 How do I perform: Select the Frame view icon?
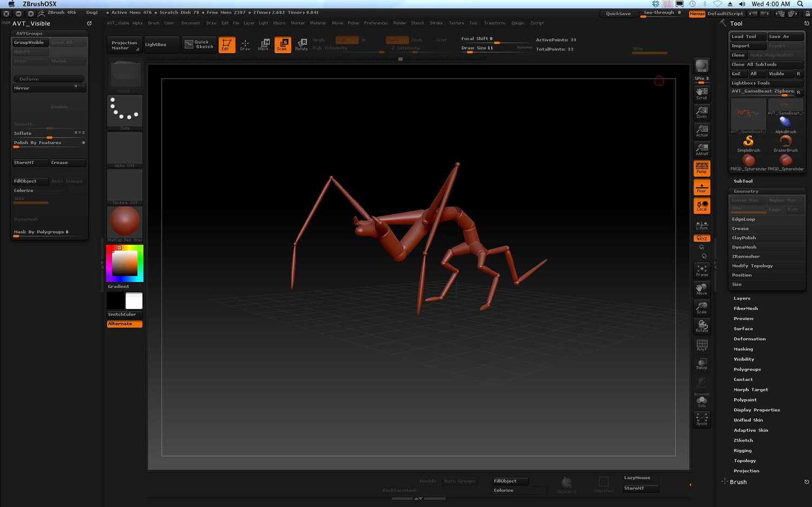click(702, 269)
